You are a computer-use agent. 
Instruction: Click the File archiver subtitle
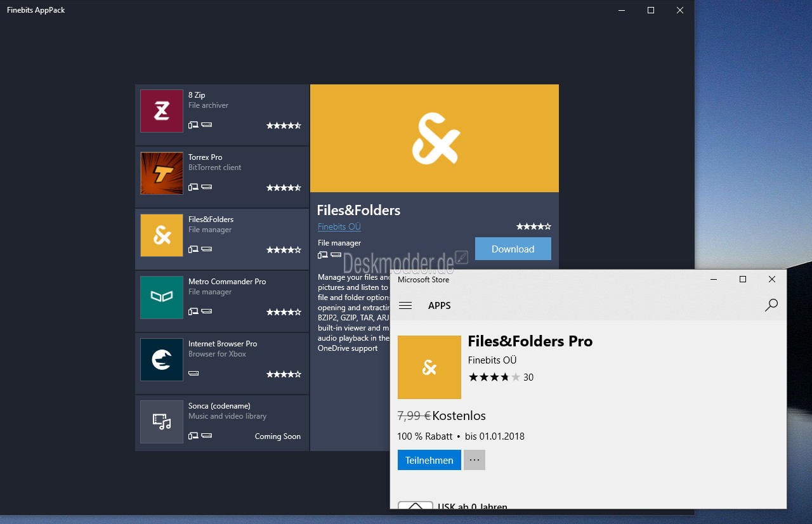point(209,105)
